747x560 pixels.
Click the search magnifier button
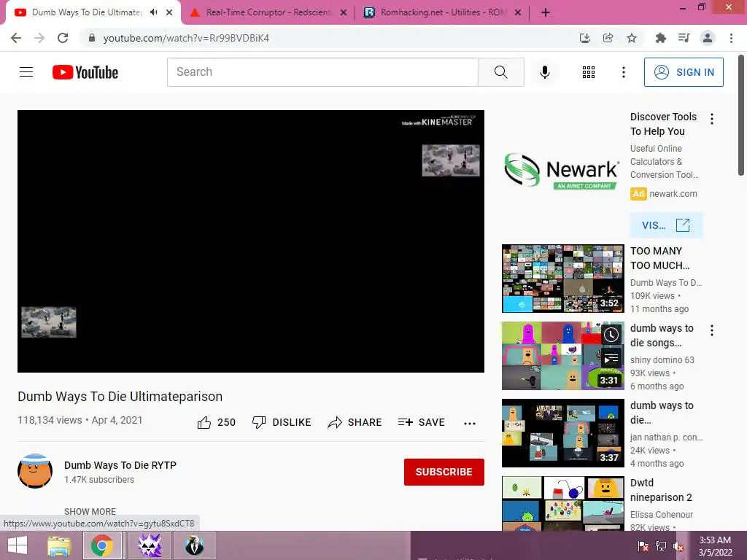point(500,72)
